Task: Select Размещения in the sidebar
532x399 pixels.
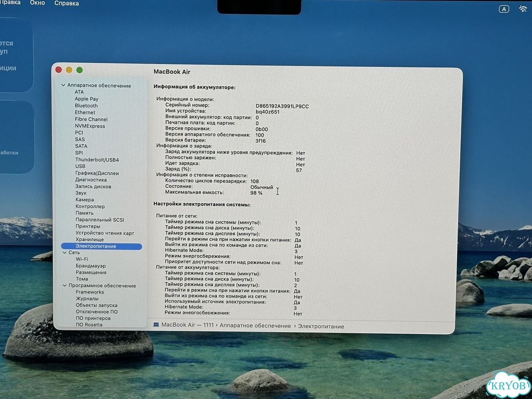Action: click(91, 272)
